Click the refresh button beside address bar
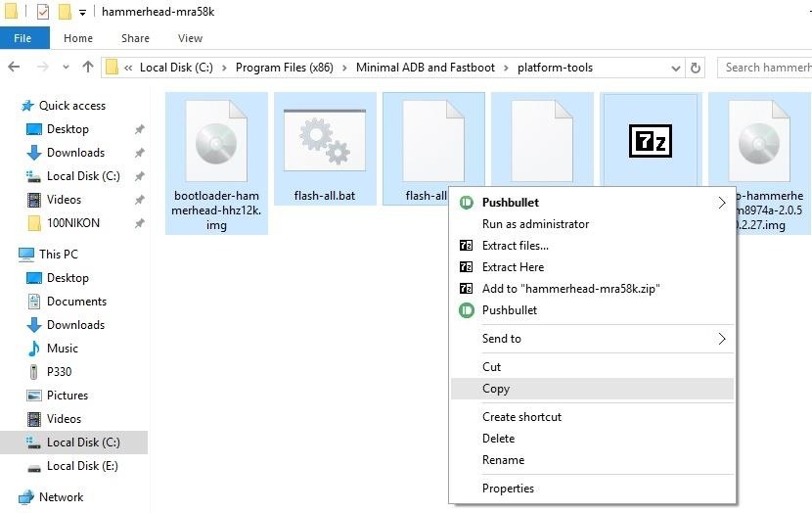The height and width of the screenshot is (513, 812). coord(696,68)
